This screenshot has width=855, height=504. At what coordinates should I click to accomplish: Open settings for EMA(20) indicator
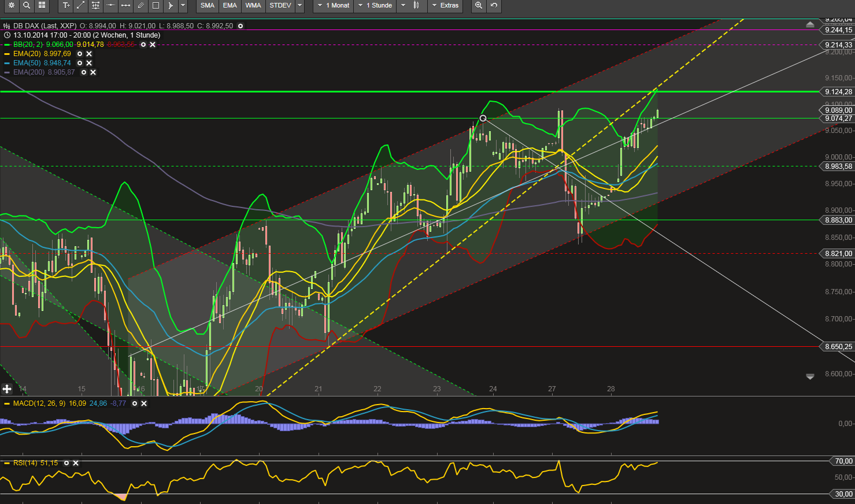[80, 54]
